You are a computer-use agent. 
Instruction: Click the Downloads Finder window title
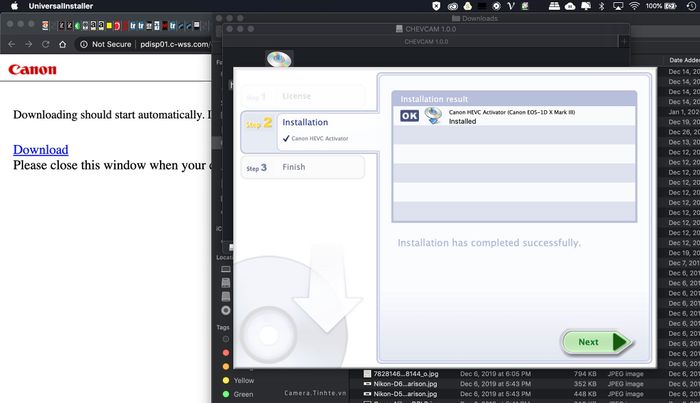pyautogui.click(x=475, y=18)
